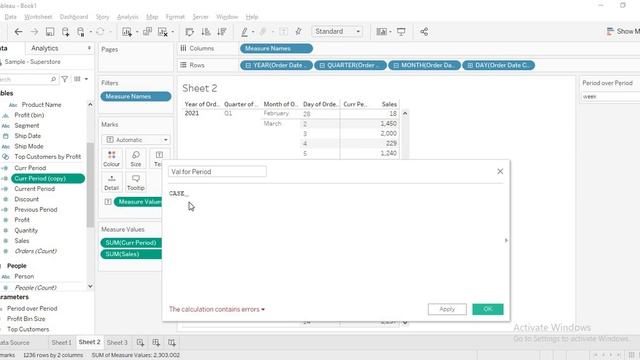640x360 pixels.
Task: Open the Help menu
Action: pos(252,17)
